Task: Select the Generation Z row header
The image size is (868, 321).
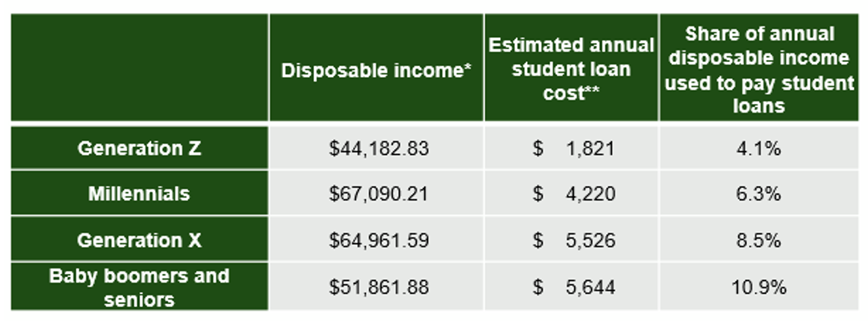Action: point(139,148)
